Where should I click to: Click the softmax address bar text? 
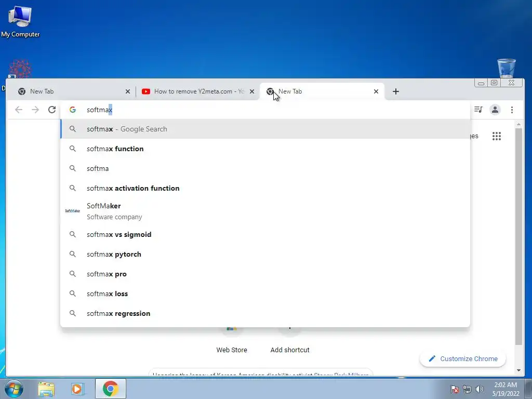pos(99,110)
